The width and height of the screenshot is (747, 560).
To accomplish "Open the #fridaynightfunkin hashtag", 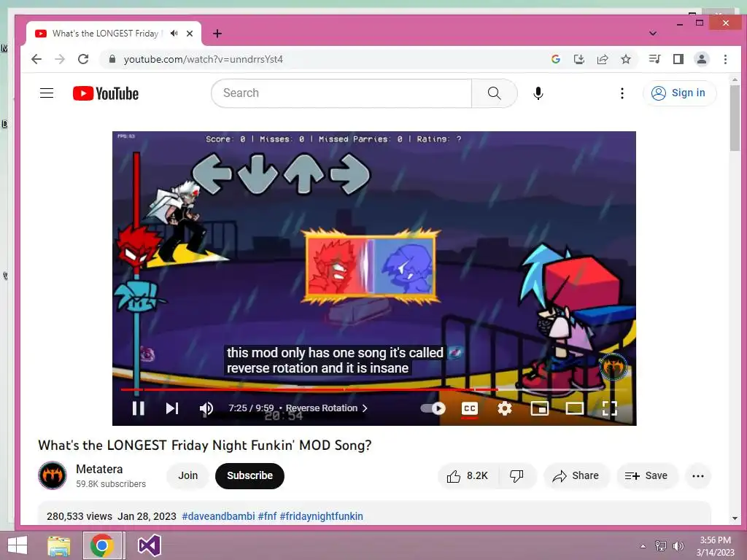I will coord(321,516).
